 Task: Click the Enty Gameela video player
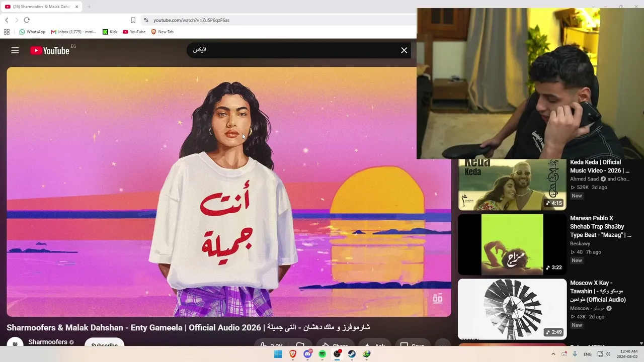[x=229, y=192]
